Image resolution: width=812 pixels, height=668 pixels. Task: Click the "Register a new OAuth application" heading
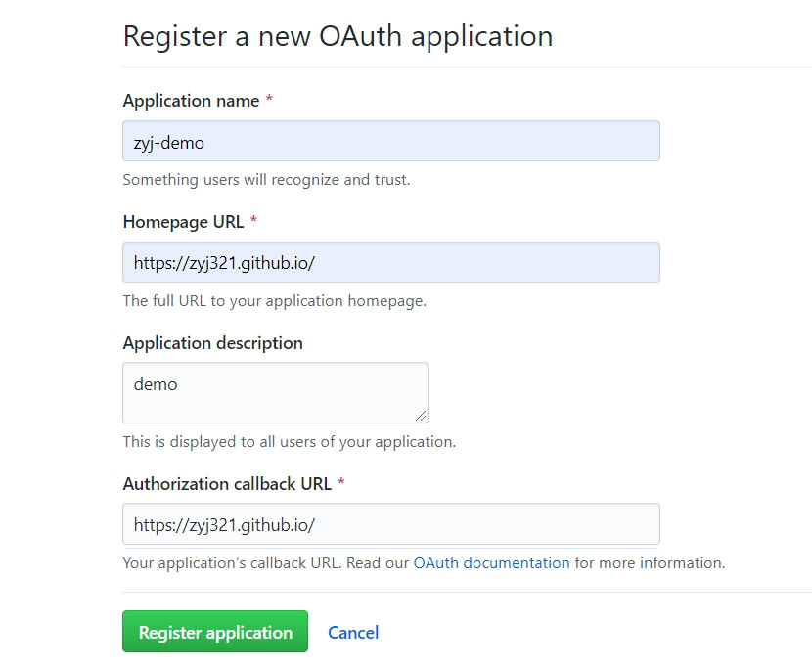tap(338, 36)
